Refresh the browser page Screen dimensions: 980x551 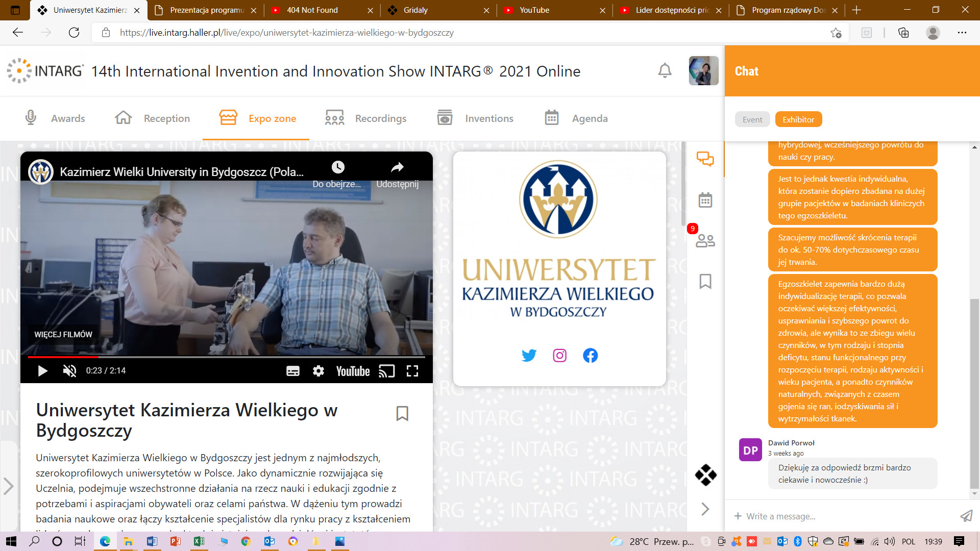tap(74, 33)
